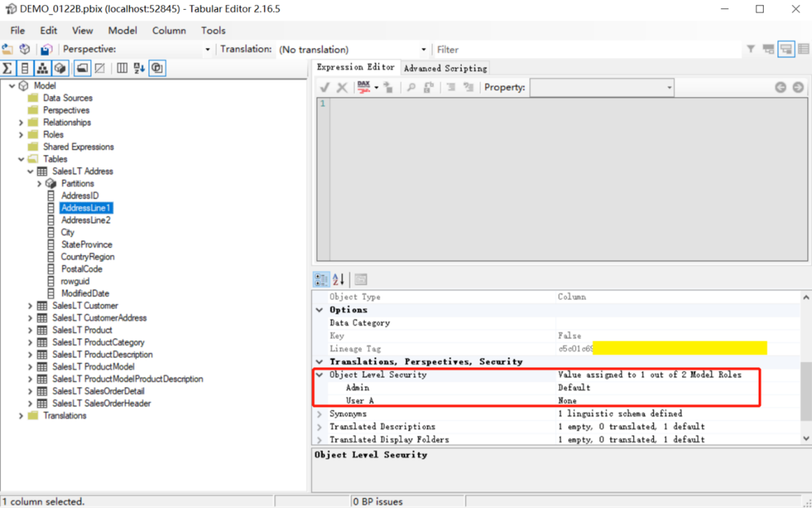
Task: Click the property pages icon
Action: 361,280
